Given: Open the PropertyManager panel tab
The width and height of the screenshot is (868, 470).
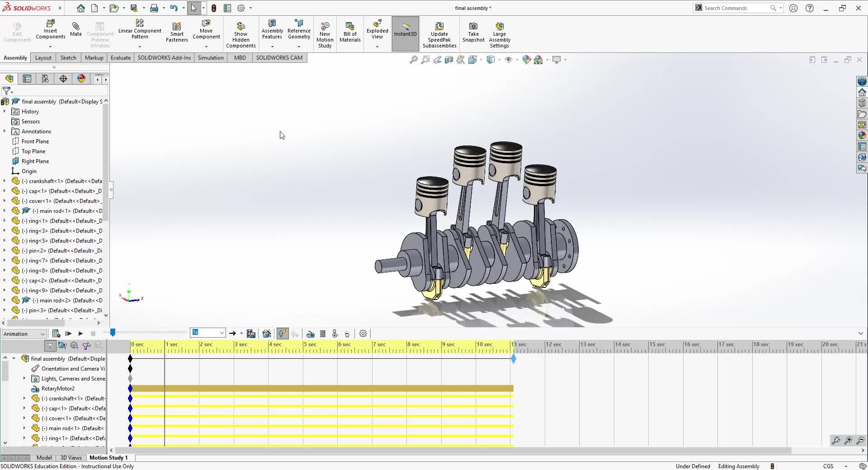Looking at the screenshot, I should coord(27,79).
